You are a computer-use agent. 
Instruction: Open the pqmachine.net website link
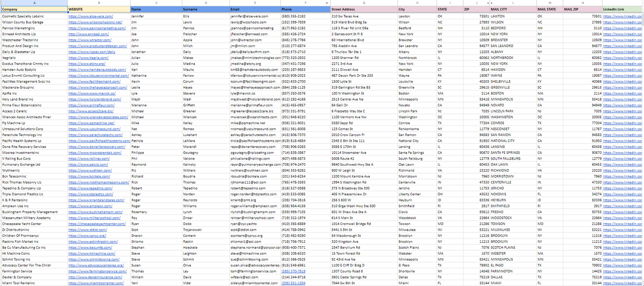(x=92, y=123)
